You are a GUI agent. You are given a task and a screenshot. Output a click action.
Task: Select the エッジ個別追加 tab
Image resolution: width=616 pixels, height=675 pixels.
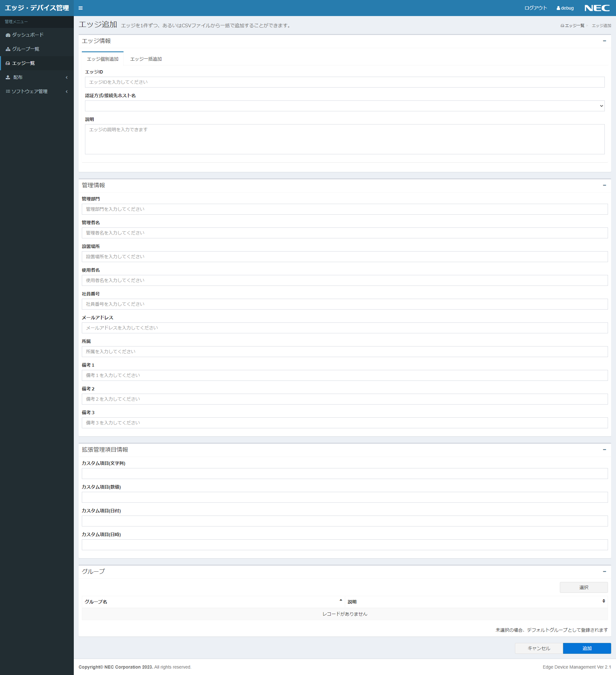pyautogui.click(x=102, y=59)
